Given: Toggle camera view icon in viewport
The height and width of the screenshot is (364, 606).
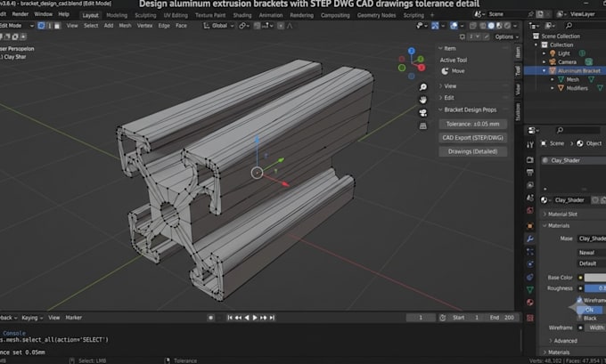Looking at the screenshot, I should [x=423, y=113].
